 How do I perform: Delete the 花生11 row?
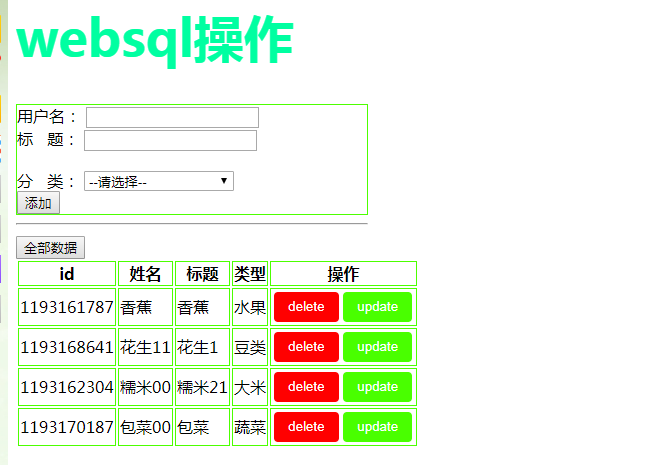click(x=306, y=347)
